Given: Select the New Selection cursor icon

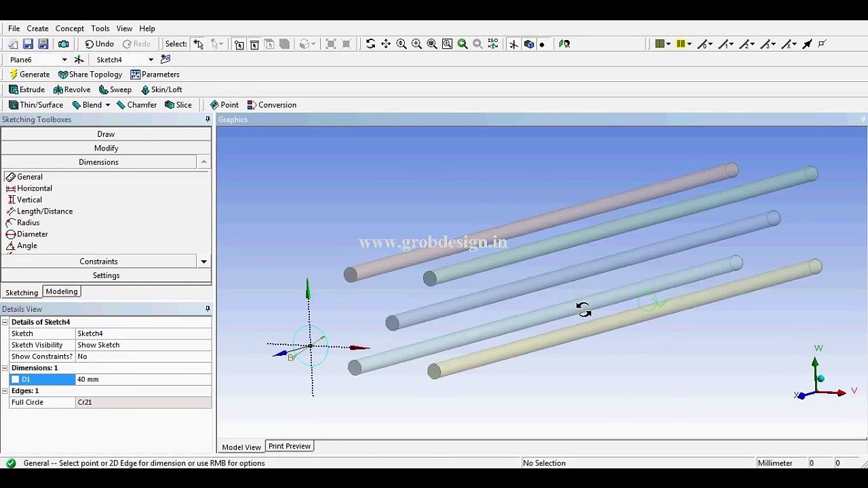Looking at the screenshot, I should (x=198, y=44).
